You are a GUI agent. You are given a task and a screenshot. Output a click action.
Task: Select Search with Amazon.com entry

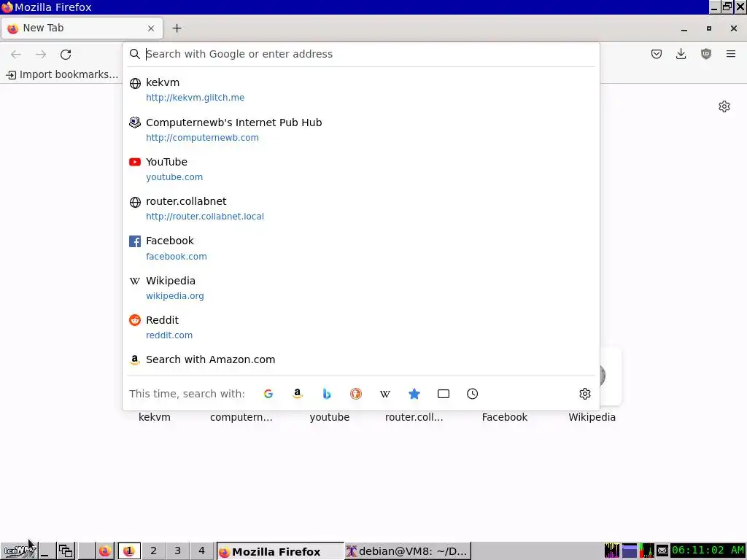click(x=361, y=359)
